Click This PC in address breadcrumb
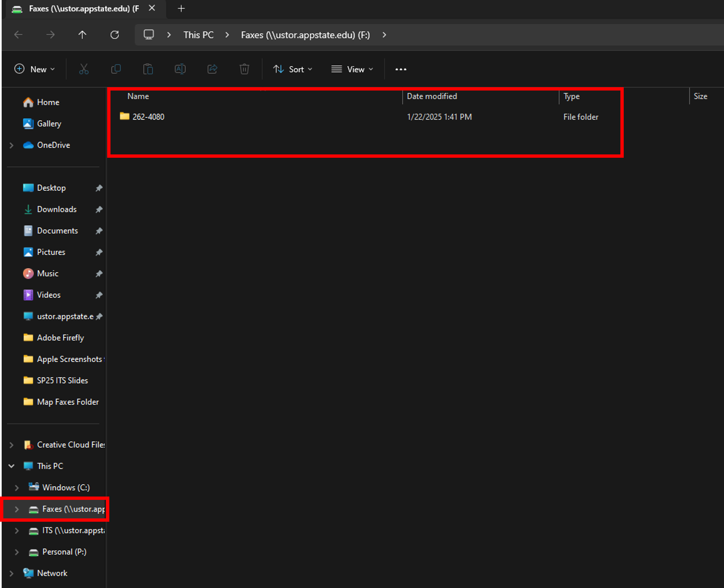The height and width of the screenshot is (588, 724). [199, 35]
